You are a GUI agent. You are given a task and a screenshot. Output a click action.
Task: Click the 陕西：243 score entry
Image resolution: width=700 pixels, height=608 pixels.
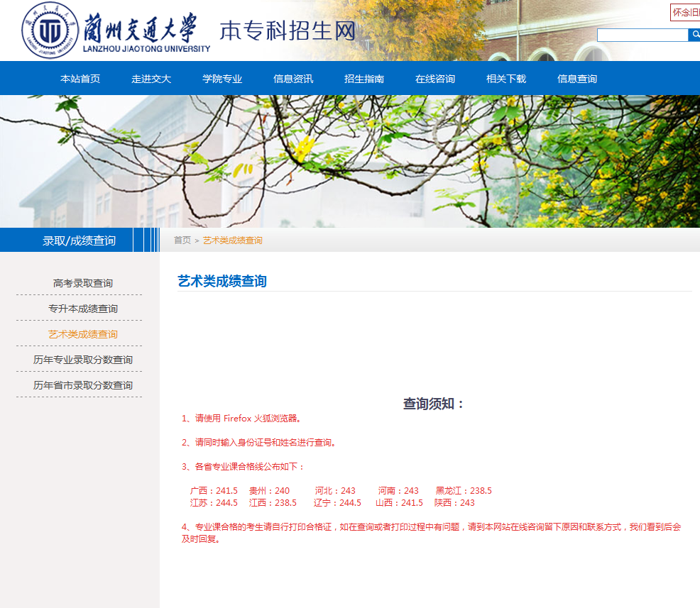point(454,503)
